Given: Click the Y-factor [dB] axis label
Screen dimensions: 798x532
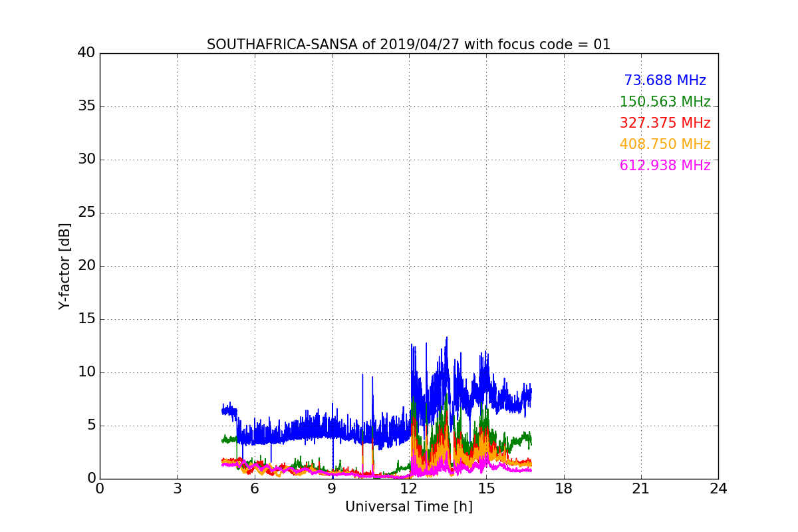Looking at the screenshot, I should (65, 266).
